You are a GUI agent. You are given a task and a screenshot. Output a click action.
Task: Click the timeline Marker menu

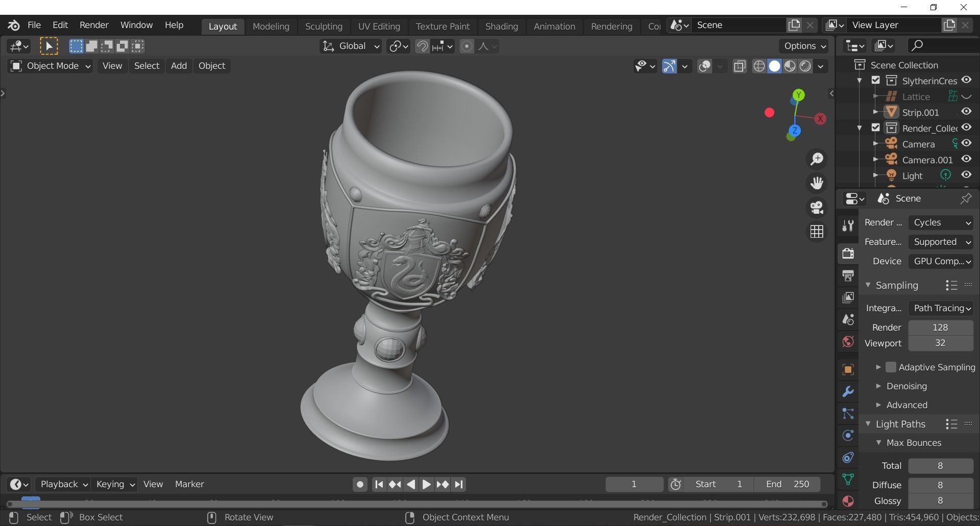189,484
